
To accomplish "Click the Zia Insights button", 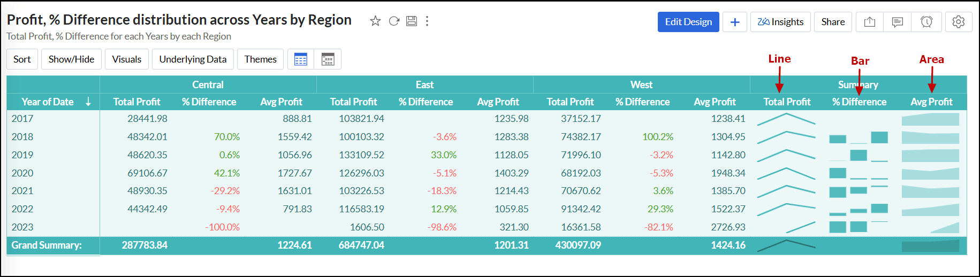I will (x=780, y=22).
